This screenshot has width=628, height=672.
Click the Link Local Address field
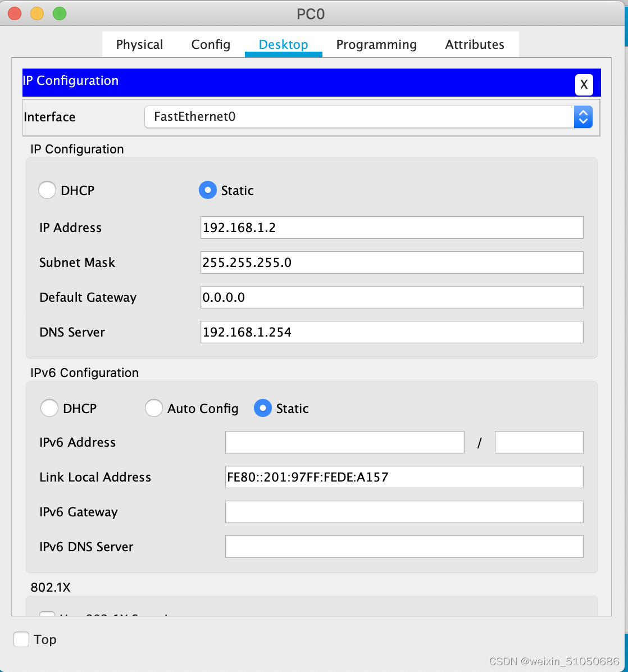[404, 477]
